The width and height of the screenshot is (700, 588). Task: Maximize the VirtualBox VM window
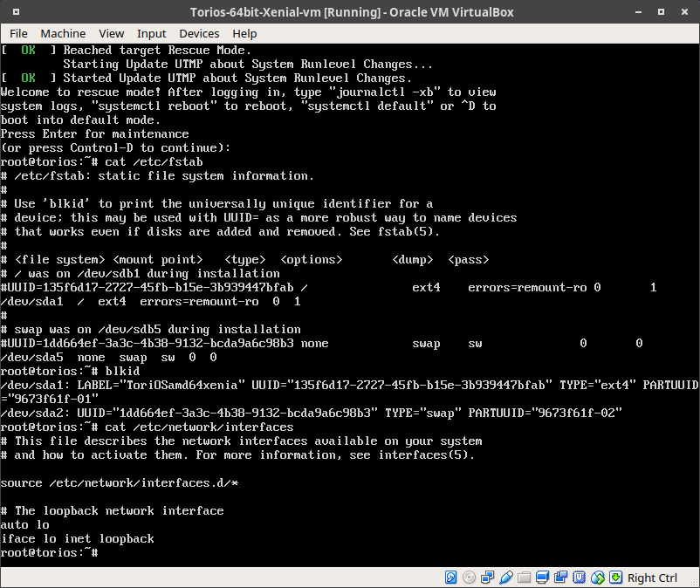click(662, 12)
